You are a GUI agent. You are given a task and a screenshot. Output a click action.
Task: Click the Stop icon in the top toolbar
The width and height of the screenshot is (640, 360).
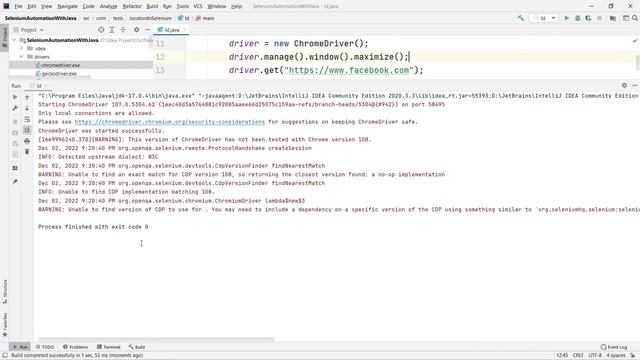coord(599,18)
